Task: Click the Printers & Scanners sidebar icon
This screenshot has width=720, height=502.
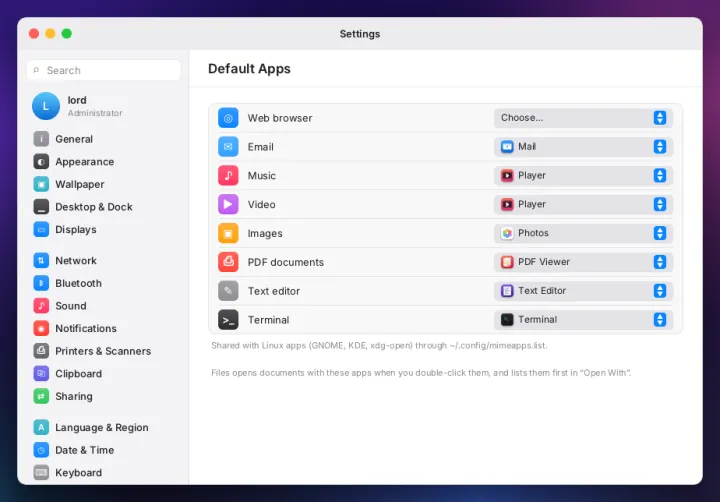Action: 41,351
